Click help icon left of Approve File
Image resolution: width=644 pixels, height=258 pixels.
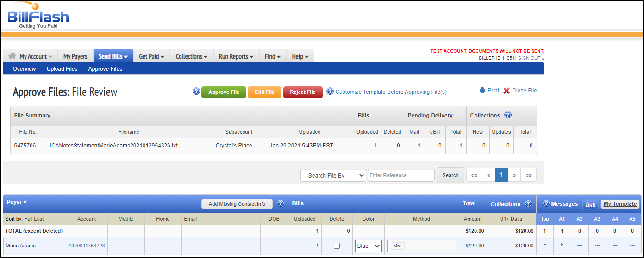coord(196,92)
